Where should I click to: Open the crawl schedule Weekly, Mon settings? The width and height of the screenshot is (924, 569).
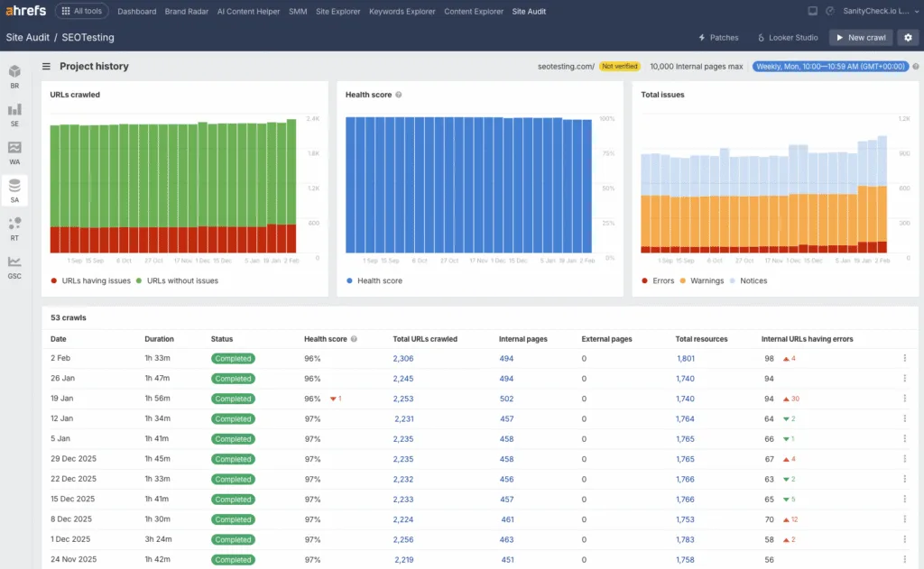[x=832, y=66]
